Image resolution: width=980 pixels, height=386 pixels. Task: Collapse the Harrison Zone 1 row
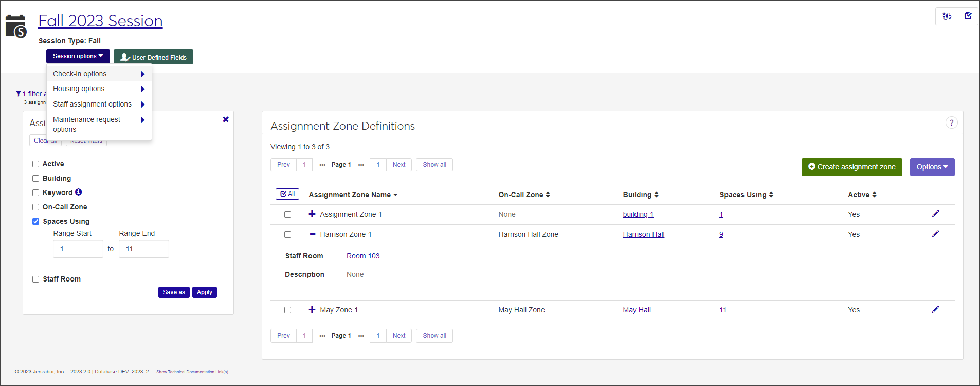[x=312, y=234]
